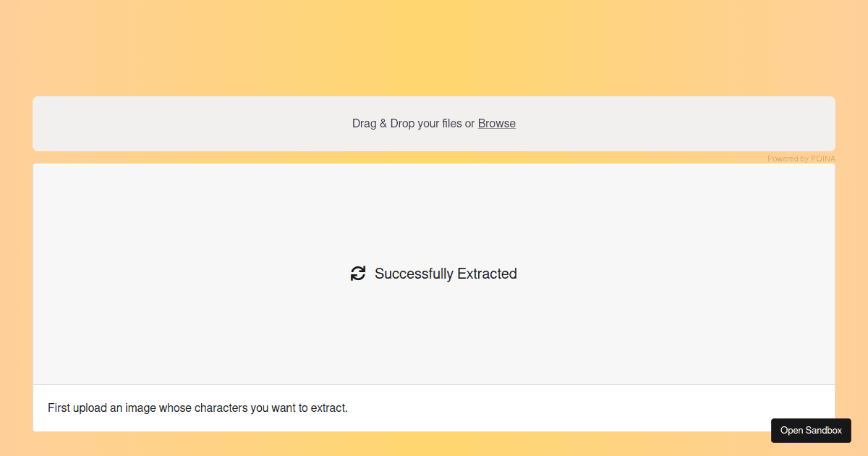Click the 'First upload an image' message
This screenshot has width=868, height=456.
tap(197, 408)
